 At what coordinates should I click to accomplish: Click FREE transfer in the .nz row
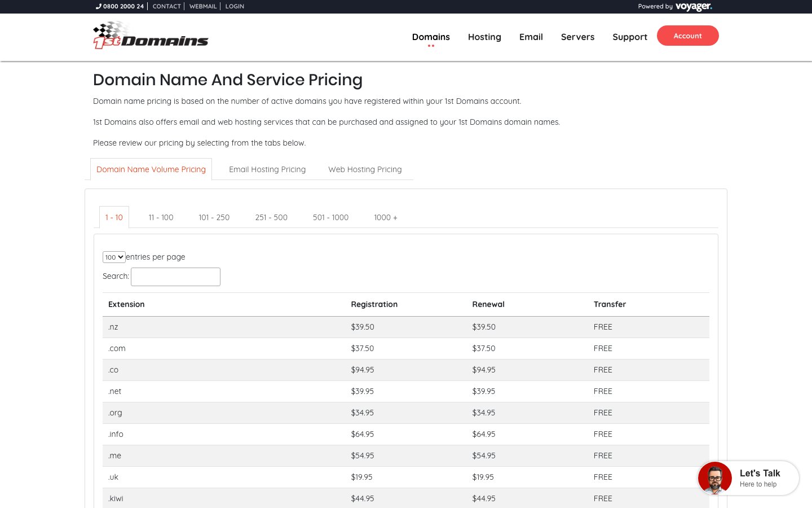(603, 327)
